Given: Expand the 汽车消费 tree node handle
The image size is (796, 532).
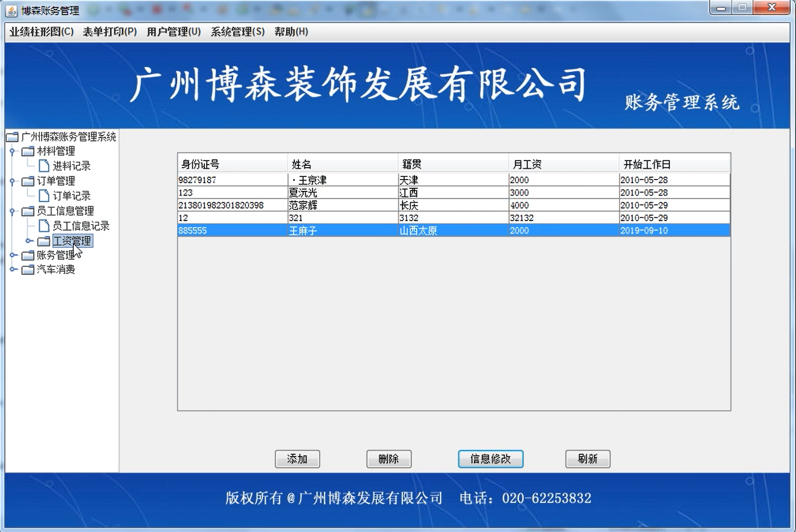Looking at the screenshot, I should (x=13, y=269).
